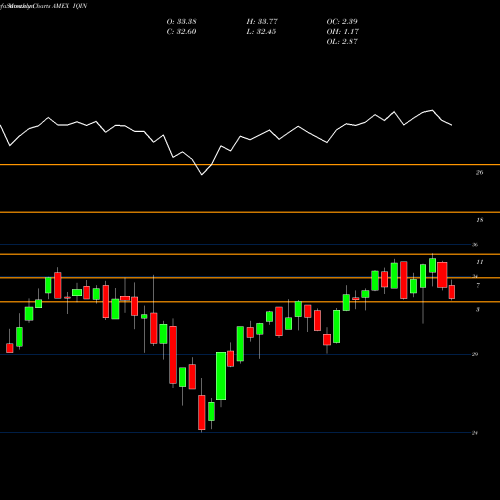Click the "26" orange level label
The width and height of the screenshot is (500, 500).
[x=479, y=173]
